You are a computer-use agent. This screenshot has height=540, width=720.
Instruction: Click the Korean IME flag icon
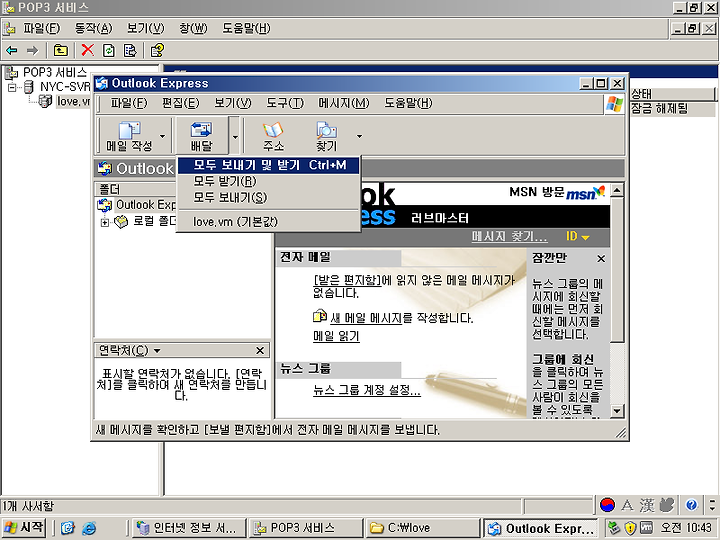point(607,505)
